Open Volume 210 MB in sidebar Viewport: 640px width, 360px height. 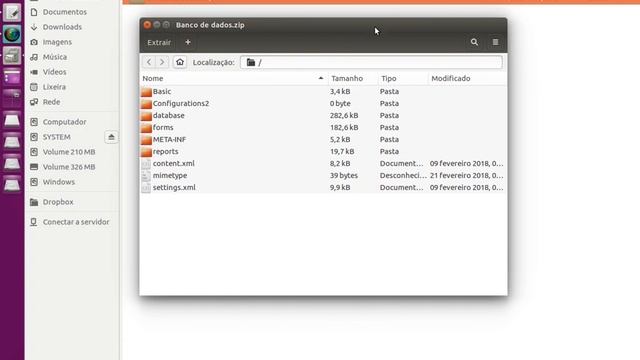tap(69, 152)
